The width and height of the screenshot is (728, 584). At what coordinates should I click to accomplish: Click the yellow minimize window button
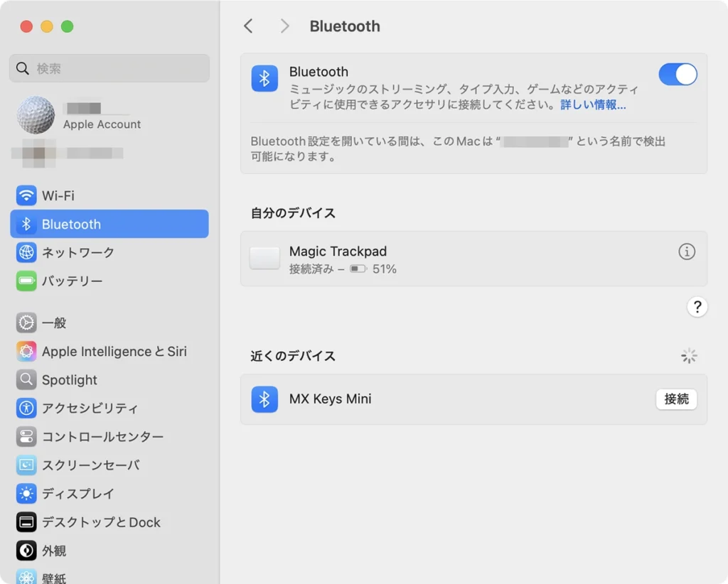pyautogui.click(x=47, y=26)
